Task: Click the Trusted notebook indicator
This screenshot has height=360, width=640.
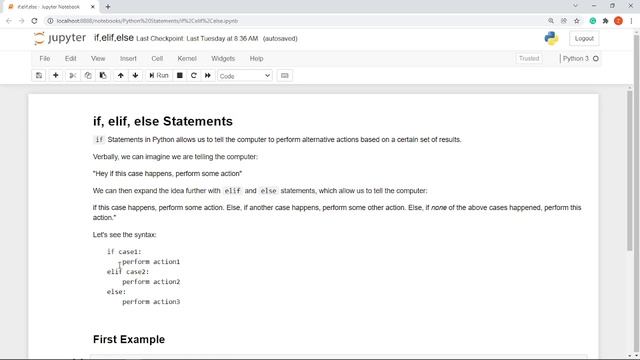Action: click(x=529, y=59)
